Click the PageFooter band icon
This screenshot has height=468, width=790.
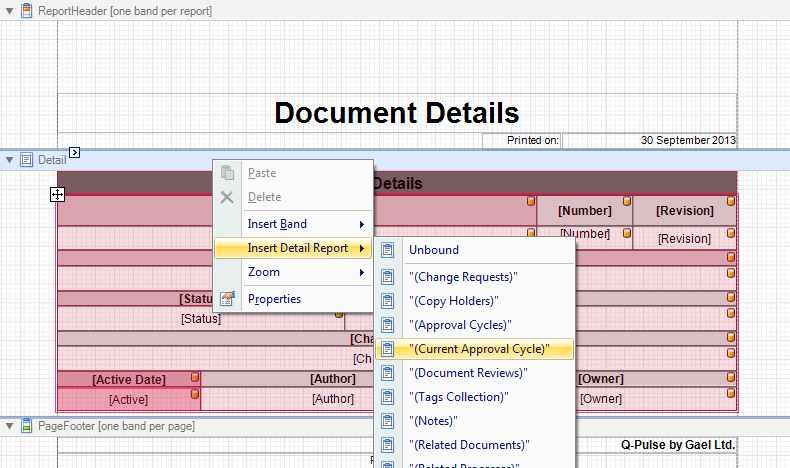pyautogui.click(x=26, y=426)
